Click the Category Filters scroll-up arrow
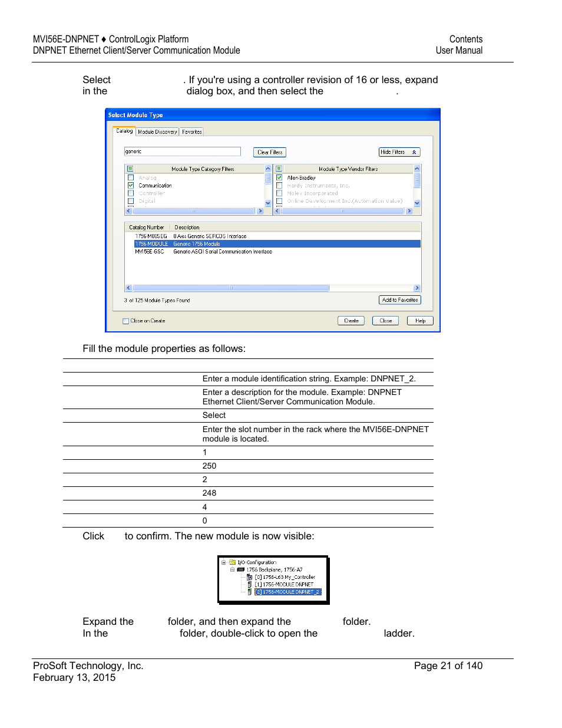The width and height of the screenshot is (562, 728). [x=268, y=169]
